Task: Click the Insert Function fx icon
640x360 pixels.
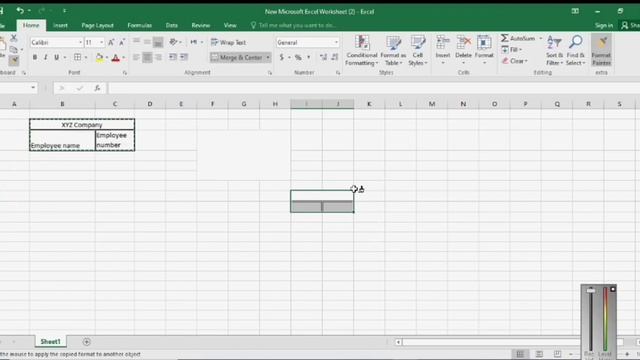Action: (97, 88)
